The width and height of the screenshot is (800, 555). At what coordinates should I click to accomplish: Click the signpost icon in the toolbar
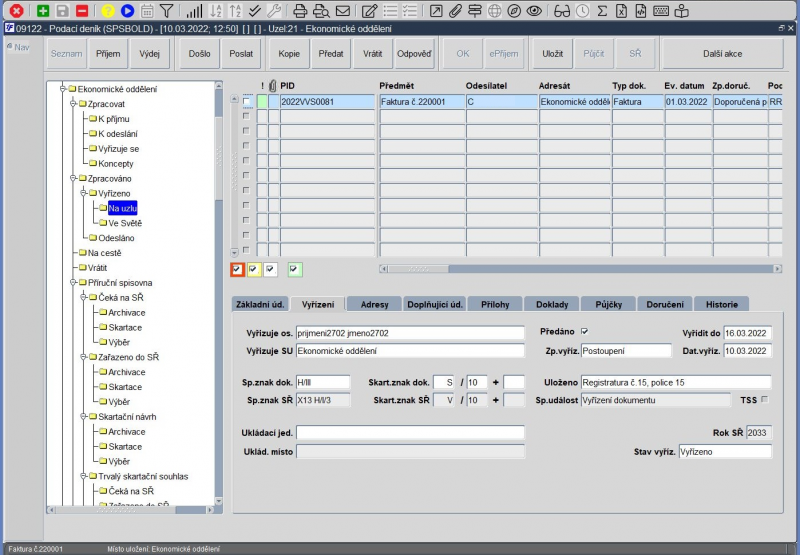474,10
